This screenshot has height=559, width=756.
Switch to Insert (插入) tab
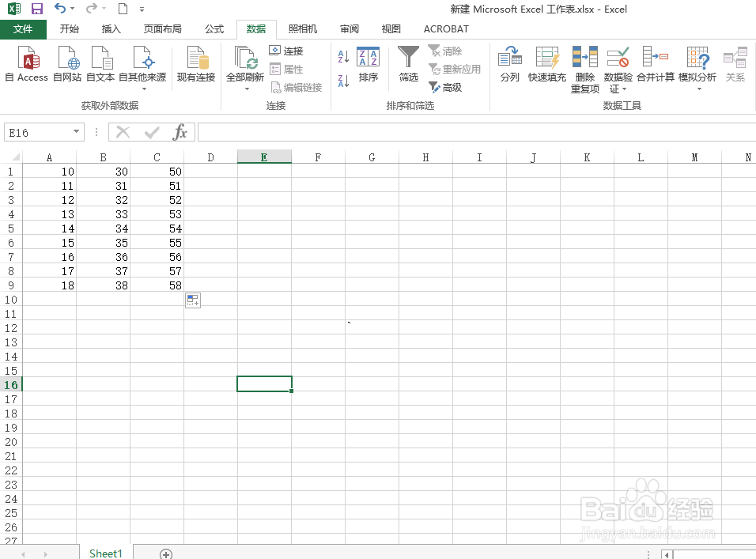pyautogui.click(x=111, y=29)
